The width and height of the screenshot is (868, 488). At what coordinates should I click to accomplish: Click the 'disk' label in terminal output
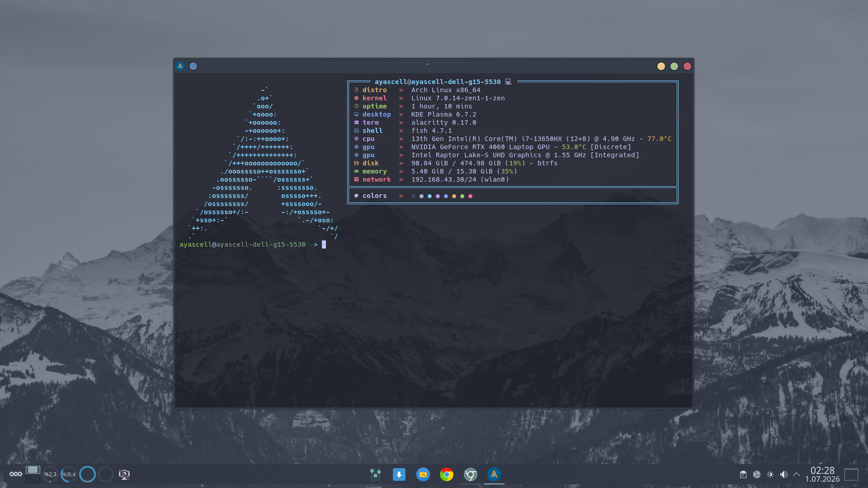[370, 163]
